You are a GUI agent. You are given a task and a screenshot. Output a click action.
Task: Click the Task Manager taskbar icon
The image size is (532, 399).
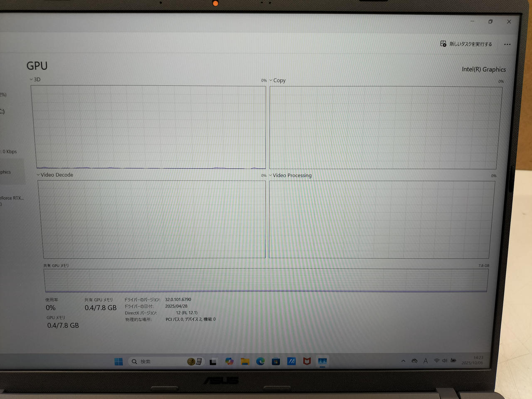coord(323,361)
